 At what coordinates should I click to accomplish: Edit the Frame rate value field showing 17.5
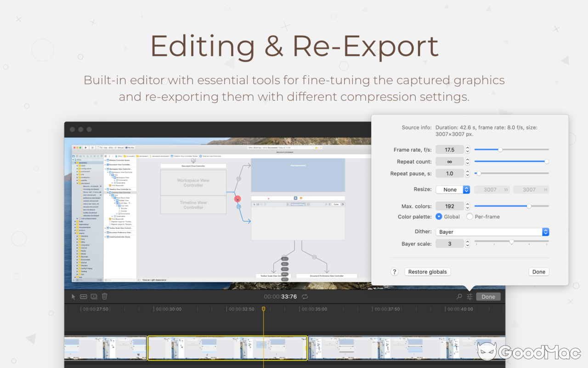tap(450, 149)
